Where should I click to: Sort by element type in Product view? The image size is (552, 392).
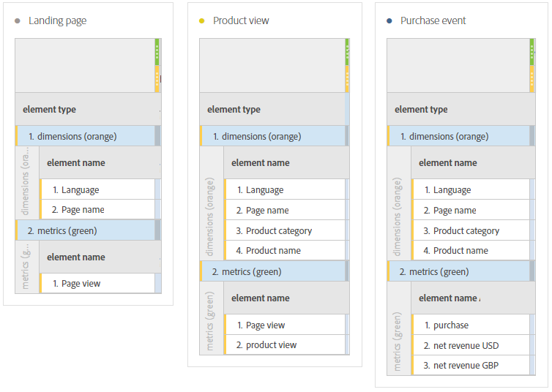pos(234,110)
